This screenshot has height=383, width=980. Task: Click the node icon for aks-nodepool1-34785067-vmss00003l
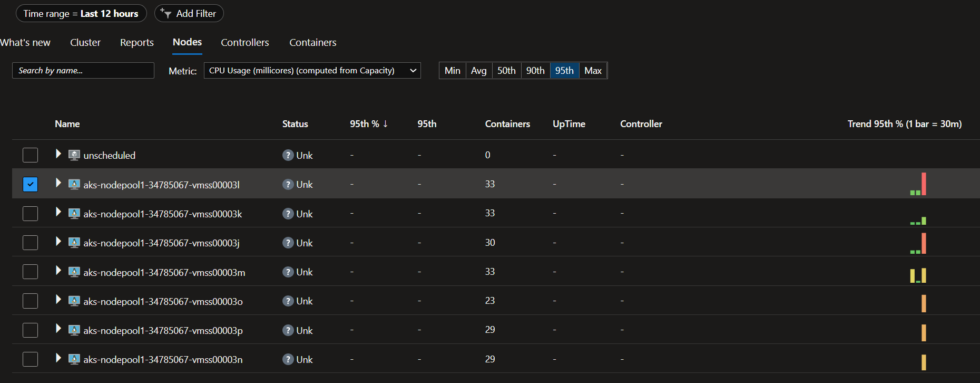74,184
